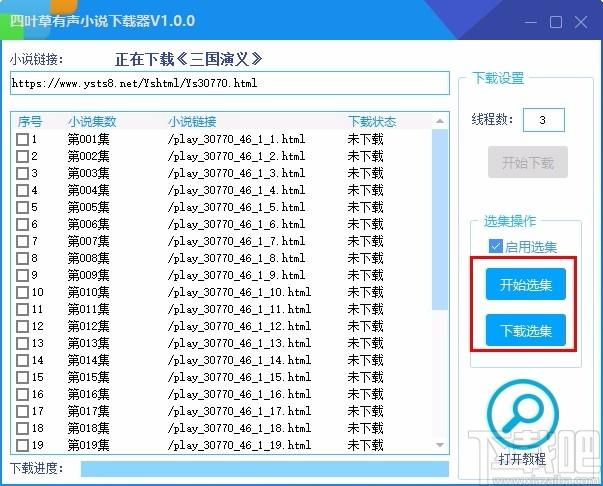Select the 第012集 episode cell
The width and height of the screenshot is (603, 486).
click(88, 326)
